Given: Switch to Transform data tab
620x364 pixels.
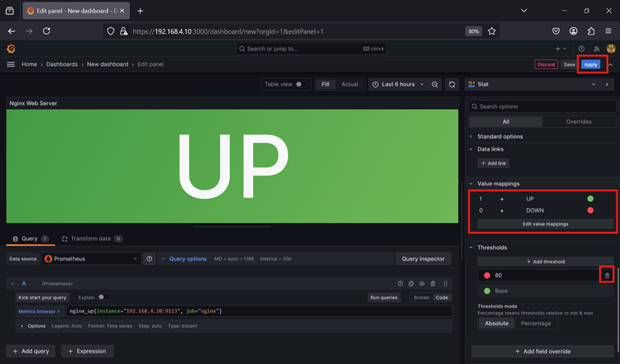Looking at the screenshot, I should (92, 239).
